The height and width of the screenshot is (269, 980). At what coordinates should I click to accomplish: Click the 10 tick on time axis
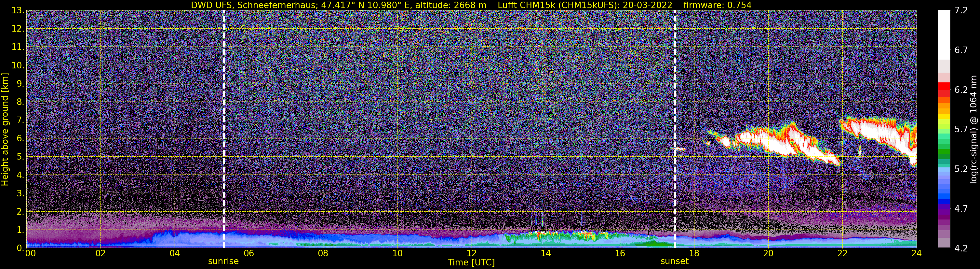[x=397, y=253]
